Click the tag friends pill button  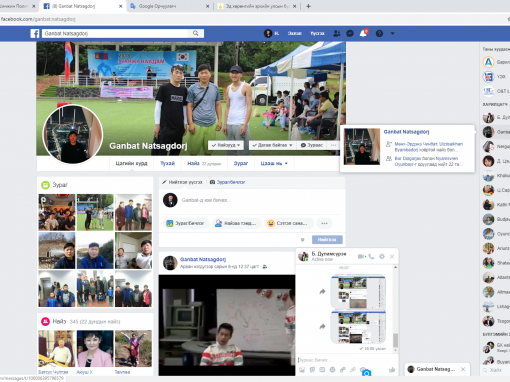click(x=236, y=223)
